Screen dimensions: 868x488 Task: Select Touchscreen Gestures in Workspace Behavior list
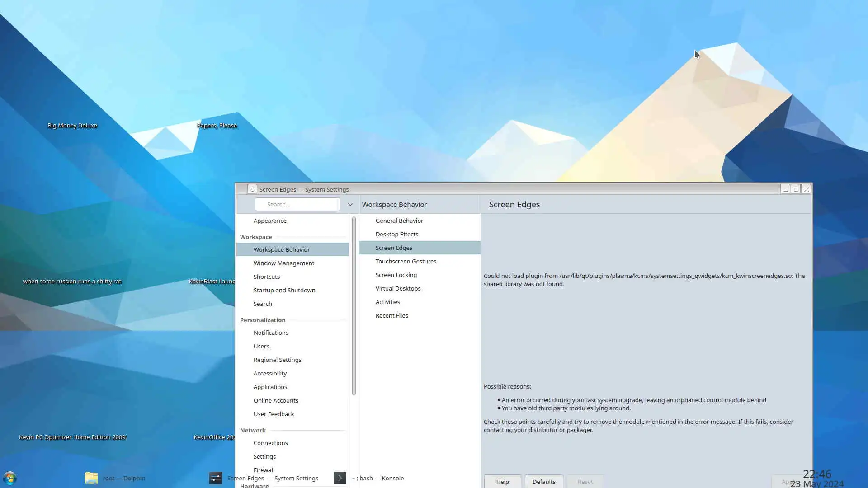pyautogui.click(x=406, y=261)
